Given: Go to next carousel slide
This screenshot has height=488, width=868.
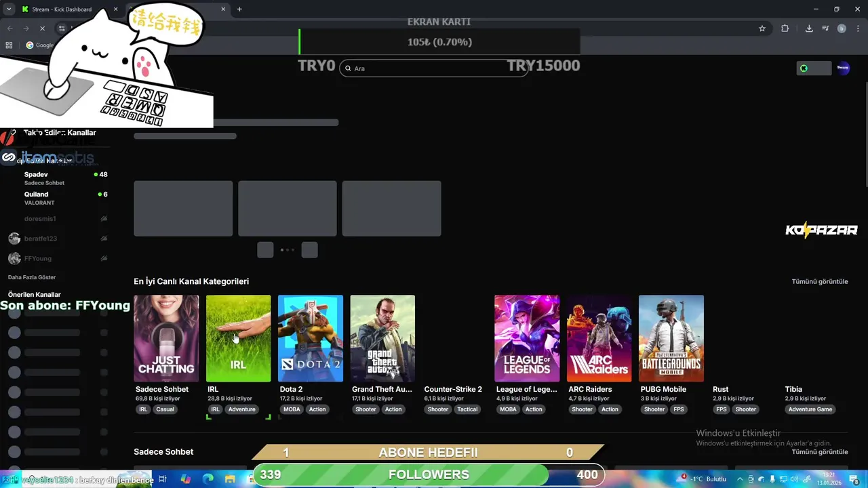Looking at the screenshot, I should pyautogui.click(x=309, y=250).
